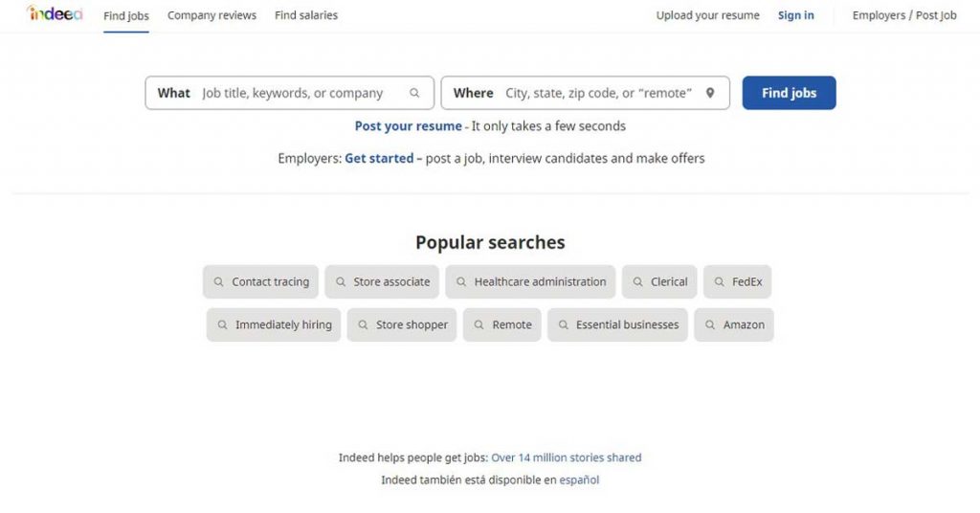Click search icon on Contact tracing chip
Screen dimensions: 980x513
219,282
